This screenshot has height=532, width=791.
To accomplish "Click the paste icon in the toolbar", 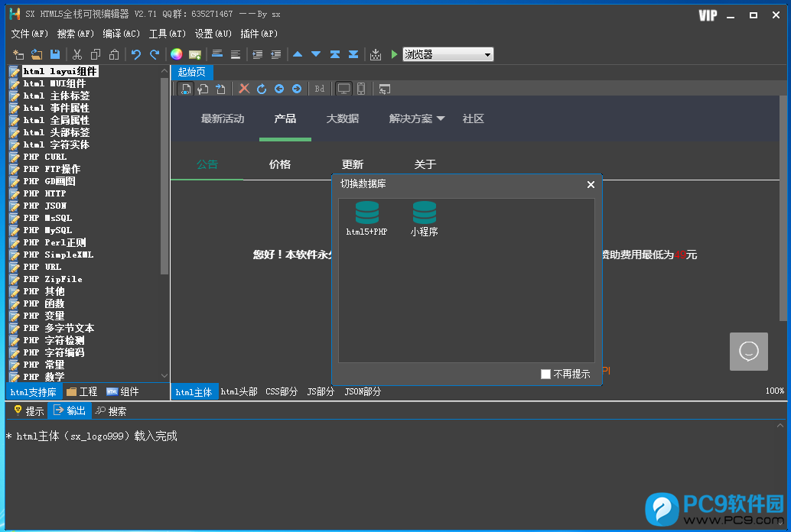I will point(114,54).
